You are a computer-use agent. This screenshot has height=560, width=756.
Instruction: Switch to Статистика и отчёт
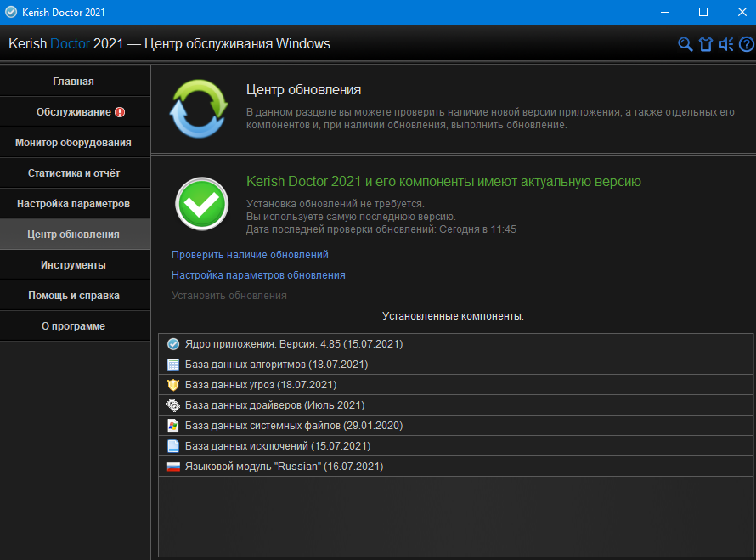[76, 173]
